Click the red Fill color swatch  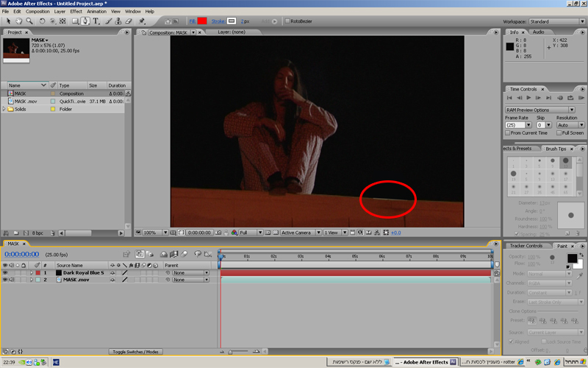(201, 21)
